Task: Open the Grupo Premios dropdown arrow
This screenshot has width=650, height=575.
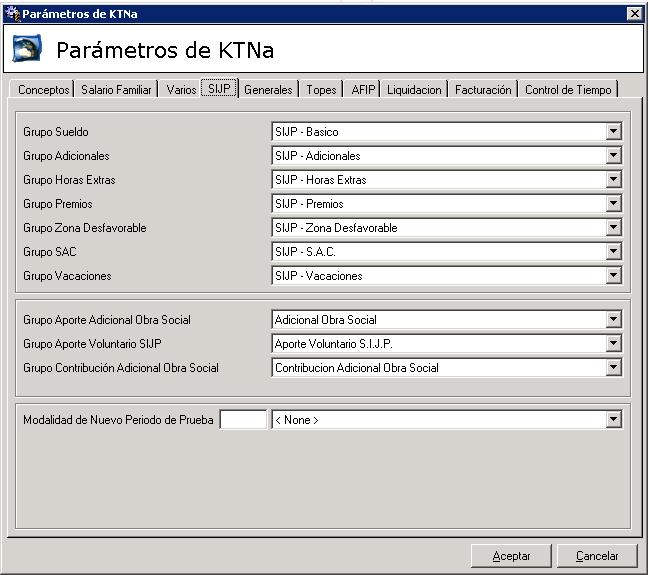Action: coord(613,204)
